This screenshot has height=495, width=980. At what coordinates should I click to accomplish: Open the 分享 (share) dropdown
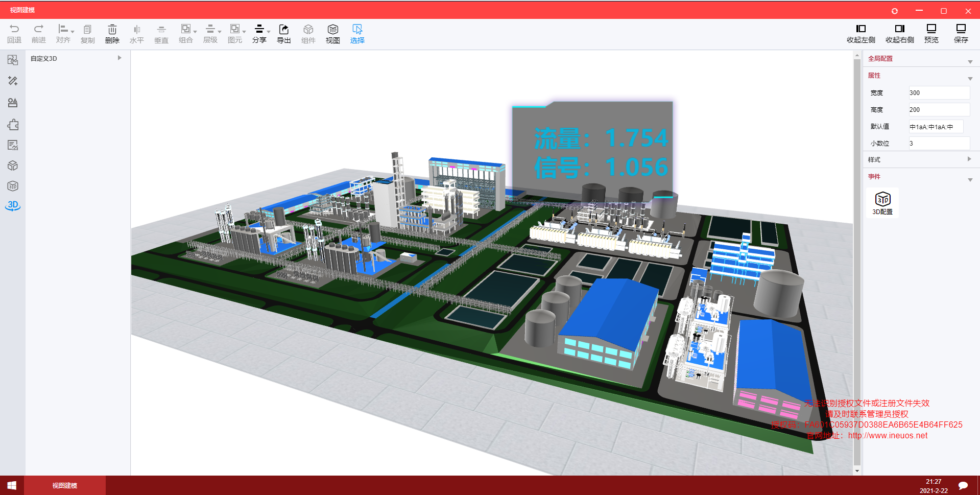click(x=260, y=34)
